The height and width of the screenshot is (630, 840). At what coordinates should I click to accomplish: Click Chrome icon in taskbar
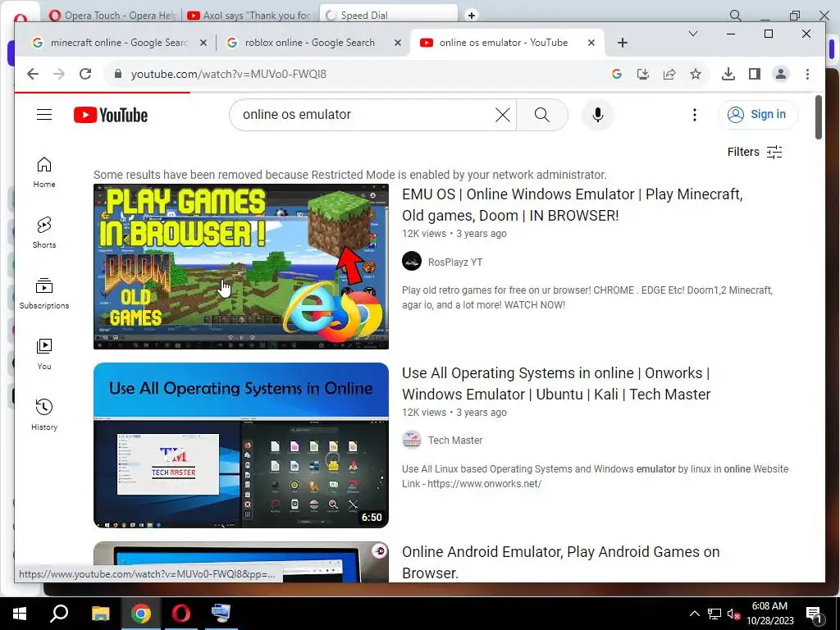tap(141, 614)
